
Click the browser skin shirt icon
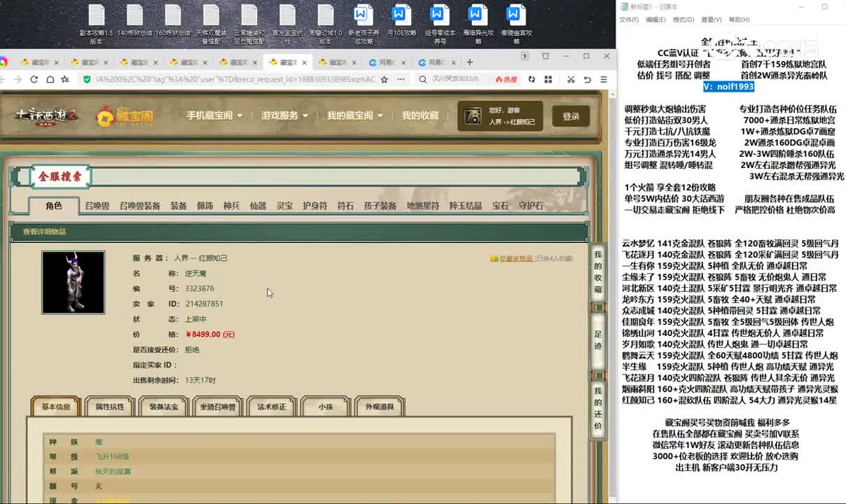click(x=544, y=56)
